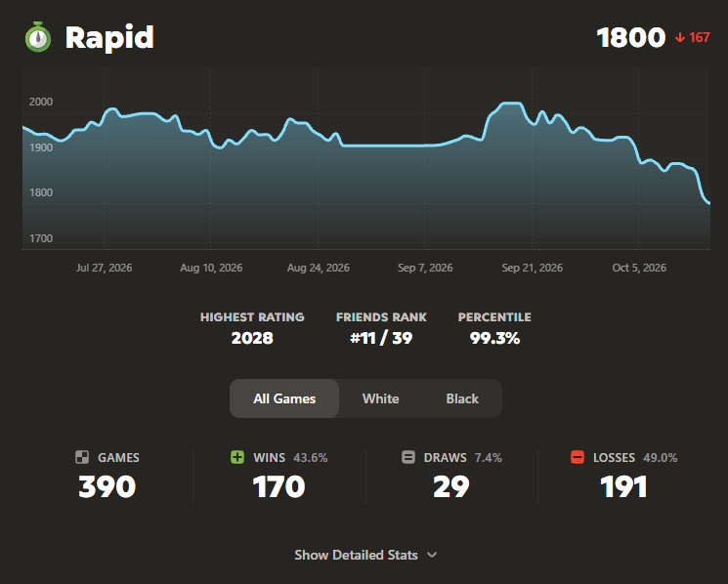This screenshot has height=584, width=728.
Task: Click the gray equals draws icon
Action: pyautogui.click(x=408, y=457)
